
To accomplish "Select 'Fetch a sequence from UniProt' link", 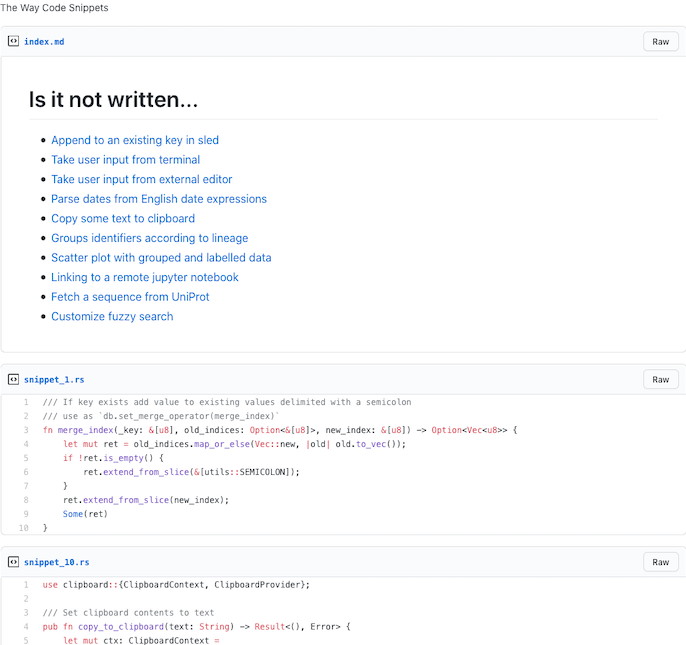I will pos(130,297).
